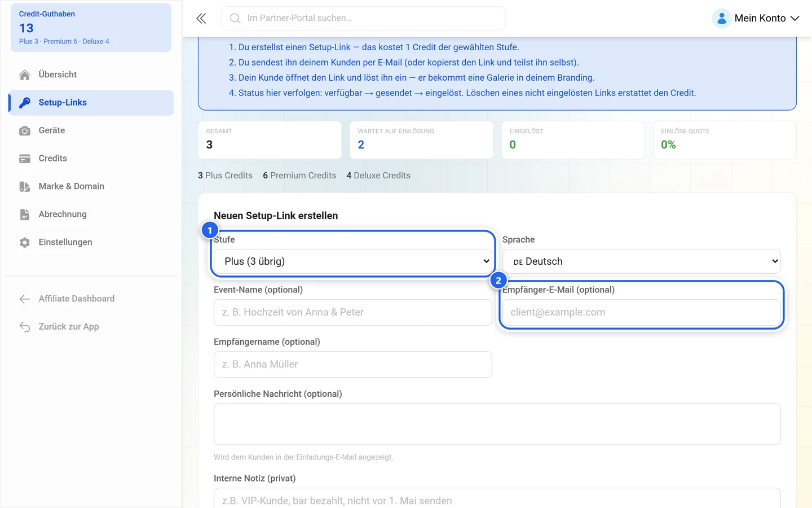The width and height of the screenshot is (812, 508).
Task: Click the Marke & Domain palette icon
Action: point(25,186)
